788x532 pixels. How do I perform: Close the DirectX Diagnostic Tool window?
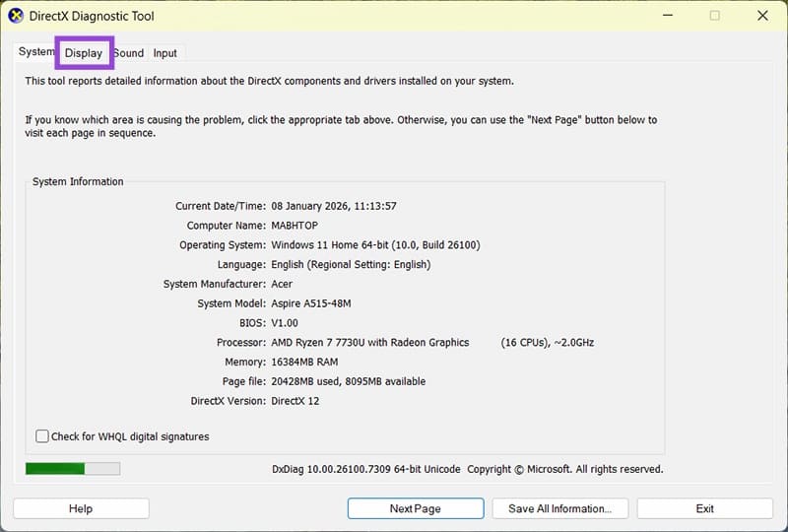coord(762,16)
